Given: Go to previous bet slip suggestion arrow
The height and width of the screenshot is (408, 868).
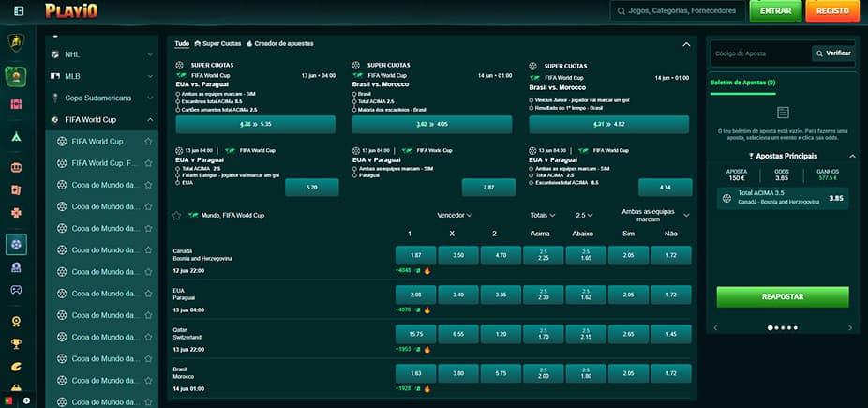Looking at the screenshot, I should pyautogui.click(x=715, y=327).
